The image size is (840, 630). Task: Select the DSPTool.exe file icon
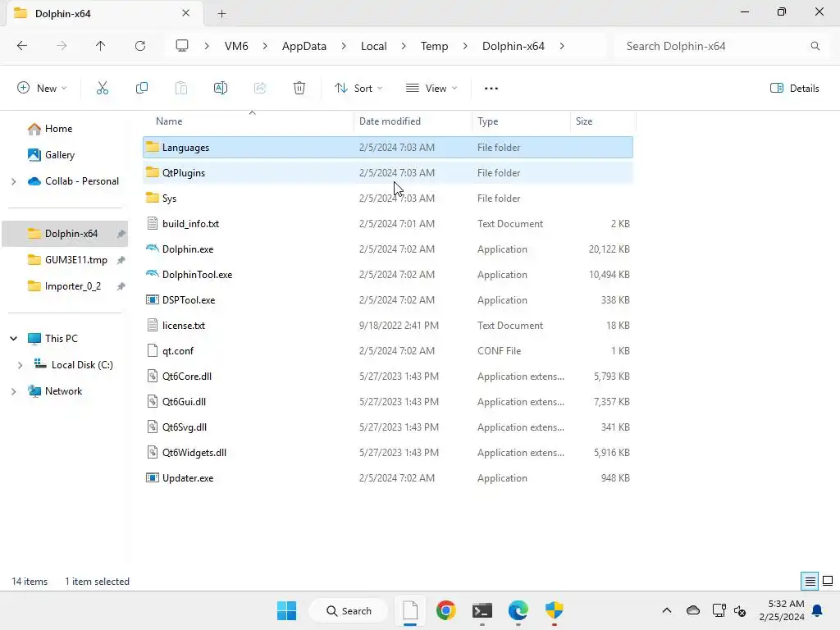pos(153,300)
